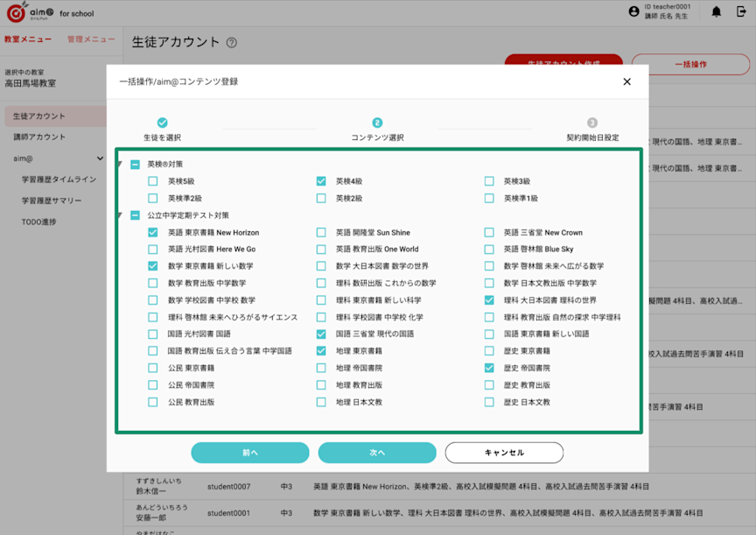
Task: Click the step 3 契約開始日設定 circle
Action: [x=592, y=123]
